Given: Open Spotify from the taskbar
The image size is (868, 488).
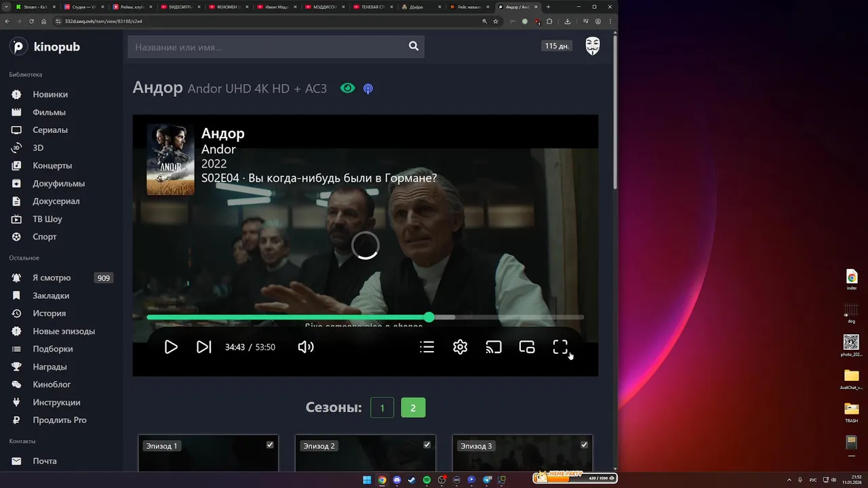Looking at the screenshot, I should (x=427, y=480).
